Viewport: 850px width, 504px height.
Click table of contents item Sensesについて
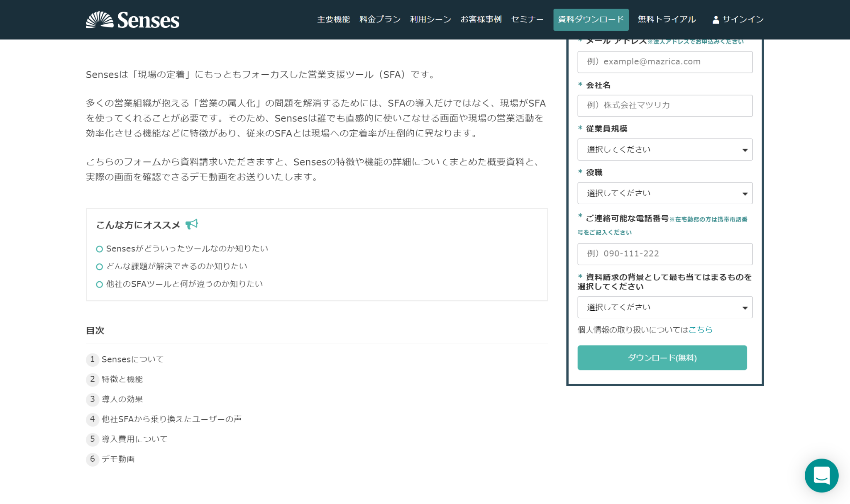point(132,359)
